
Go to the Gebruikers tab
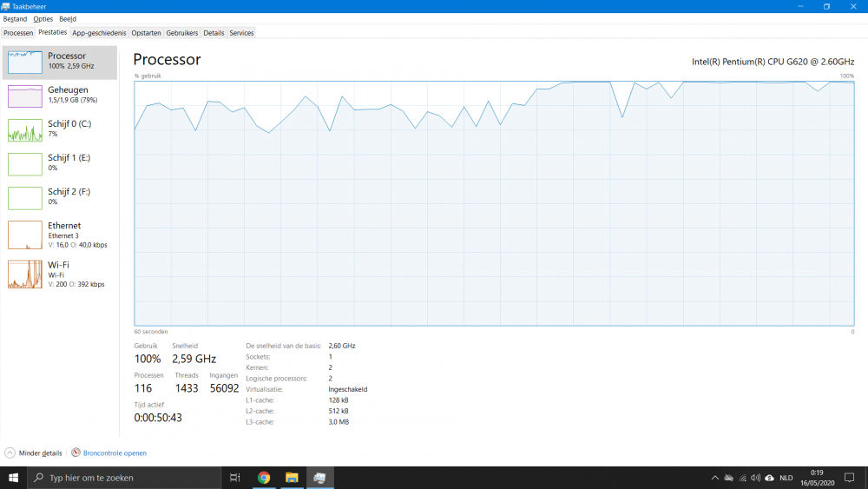tap(182, 33)
